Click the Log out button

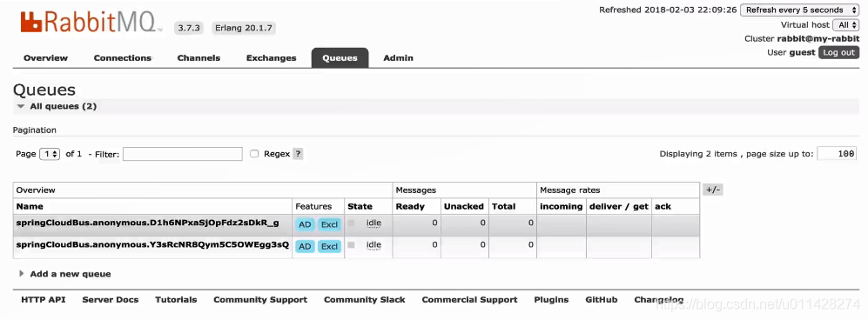coord(838,52)
